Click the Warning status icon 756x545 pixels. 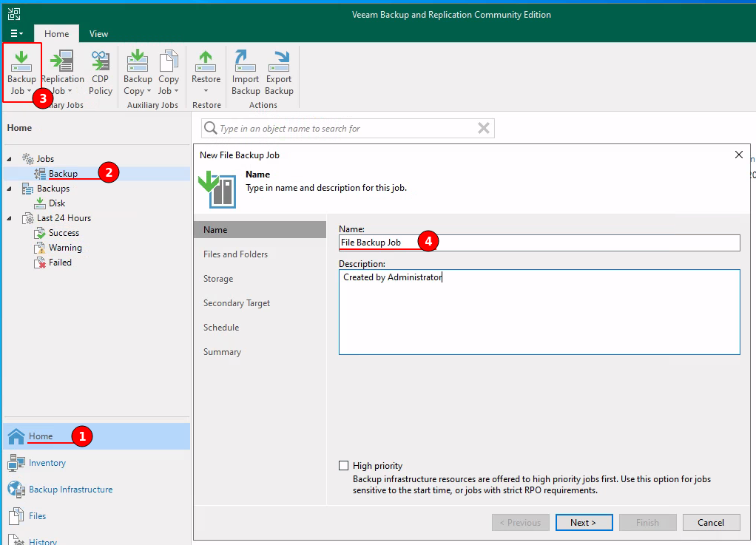pyautogui.click(x=39, y=248)
